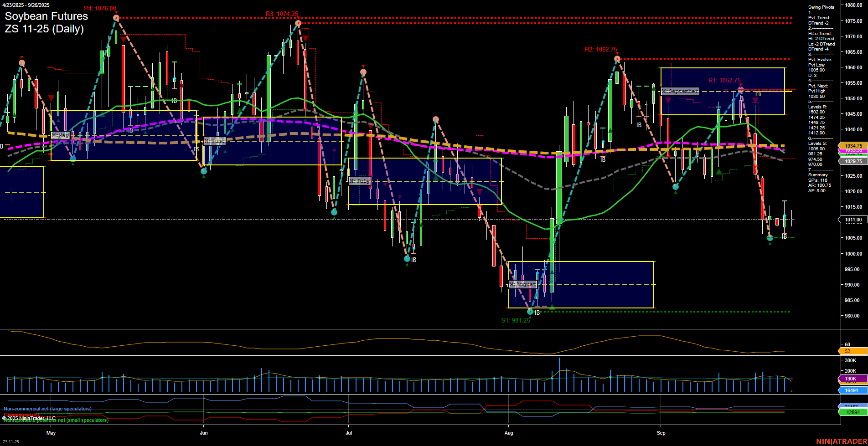This screenshot has width=868, height=446.
Task: Click the green -12894 indicator value tag
Action: 852,412
